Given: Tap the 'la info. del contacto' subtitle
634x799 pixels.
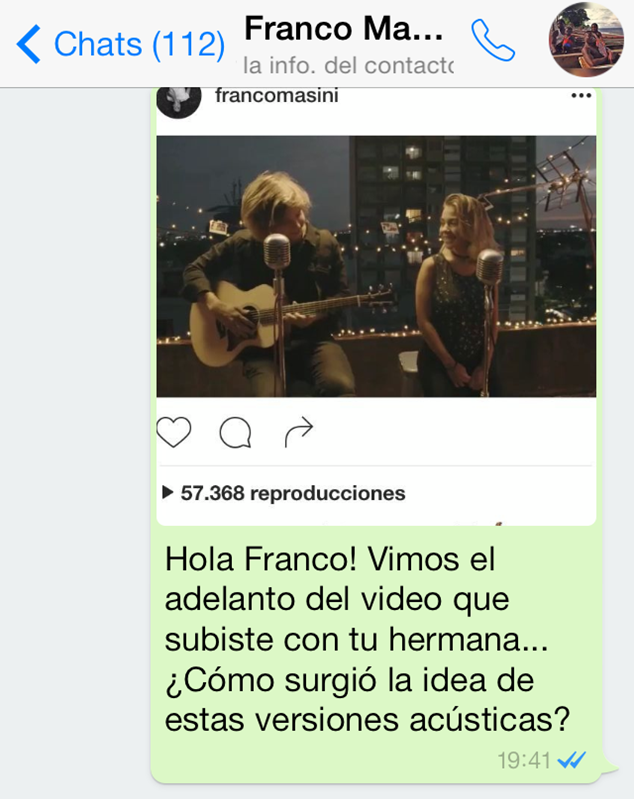Looking at the screenshot, I should [348, 66].
